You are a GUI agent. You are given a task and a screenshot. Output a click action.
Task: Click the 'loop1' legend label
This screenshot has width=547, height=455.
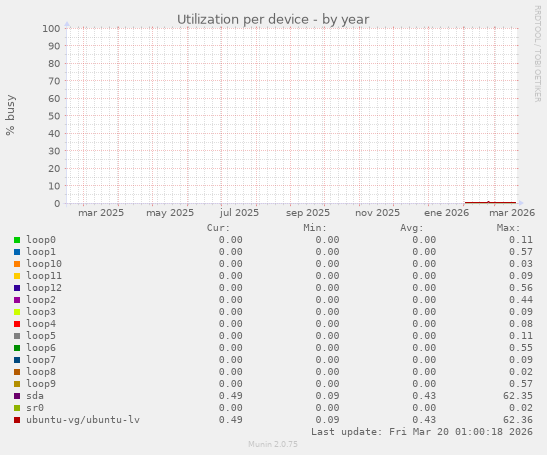pos(41,252)
